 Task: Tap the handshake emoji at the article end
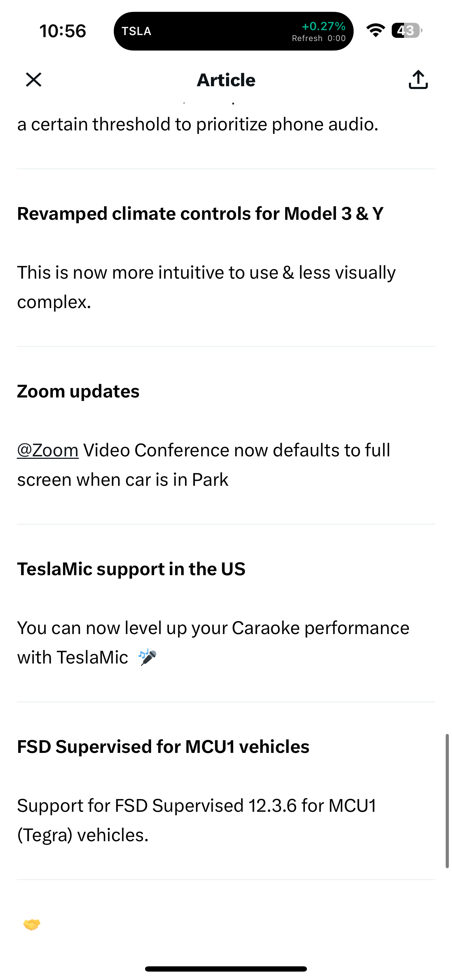[x=32, y=924]
